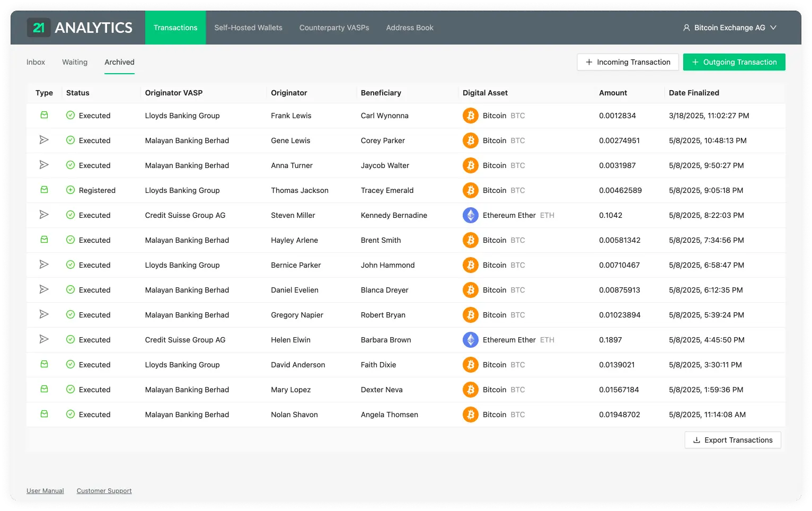
Task: Click the Executed checkmark icon in Nolan Shavon row
Action: (x=70, y=414)
